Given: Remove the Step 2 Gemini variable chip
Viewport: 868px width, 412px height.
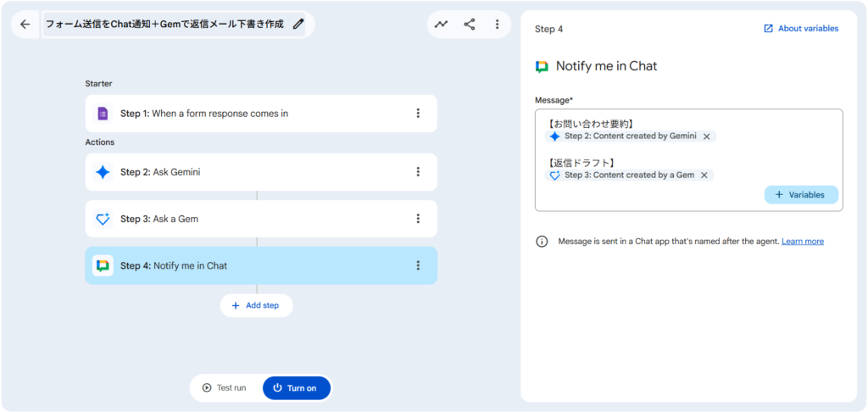Looking at the screenshot, I should (707, 136).
